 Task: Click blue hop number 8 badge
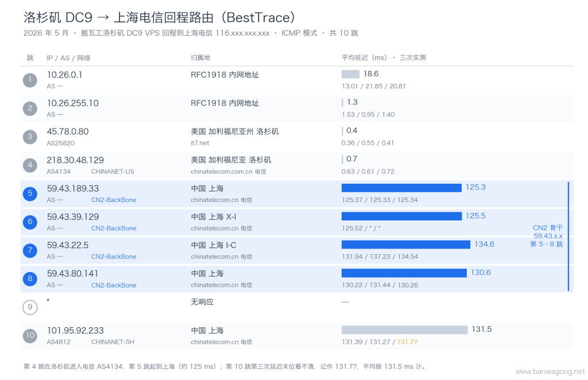(30, 279)
